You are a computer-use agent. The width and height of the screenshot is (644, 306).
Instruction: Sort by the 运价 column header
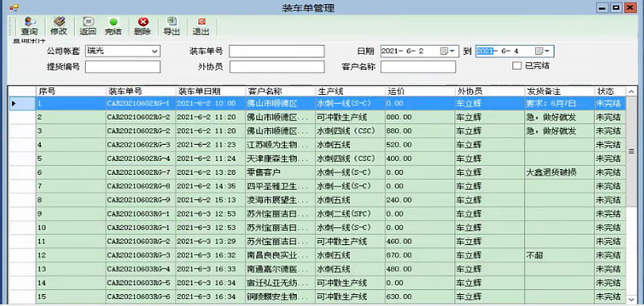coord(420,91)
